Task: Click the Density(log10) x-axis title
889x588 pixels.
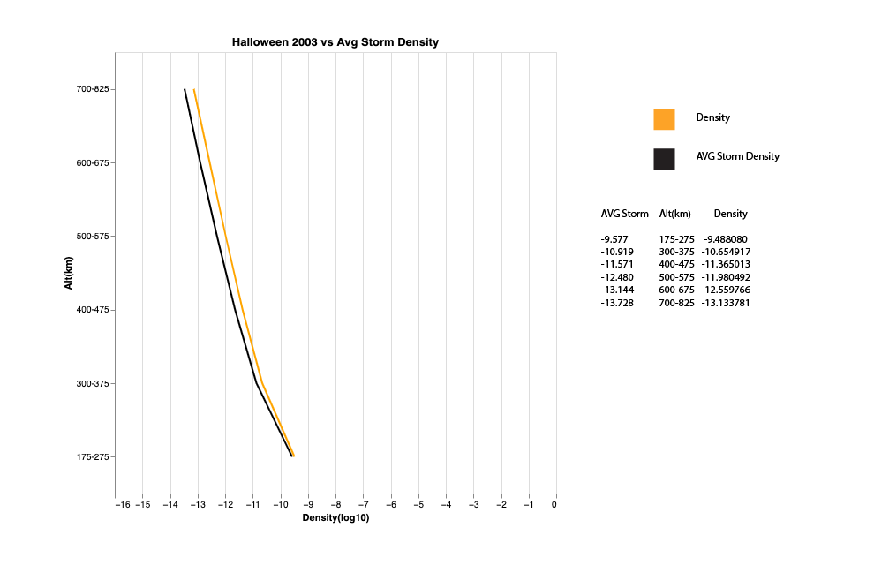Action: [x=335, y=517]
